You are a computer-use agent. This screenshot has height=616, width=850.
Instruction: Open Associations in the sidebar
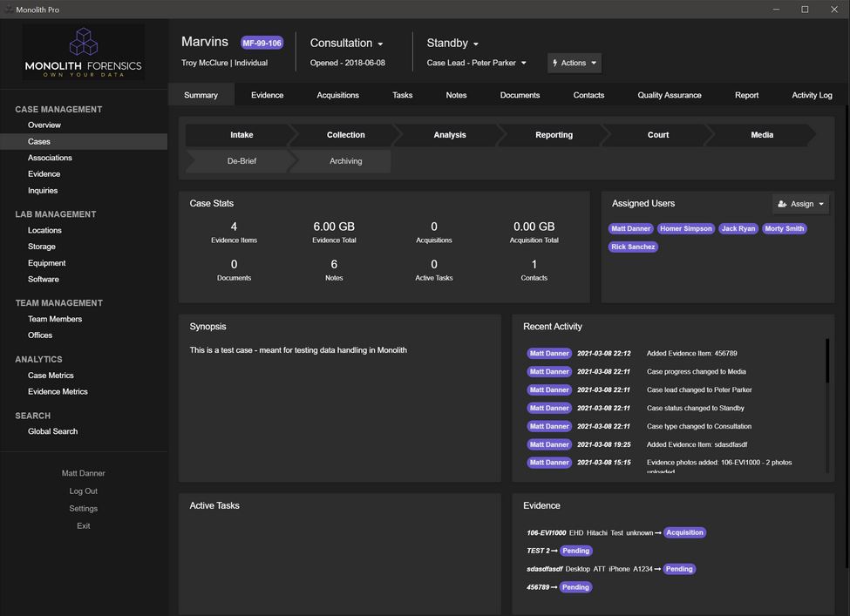(50, 158)
